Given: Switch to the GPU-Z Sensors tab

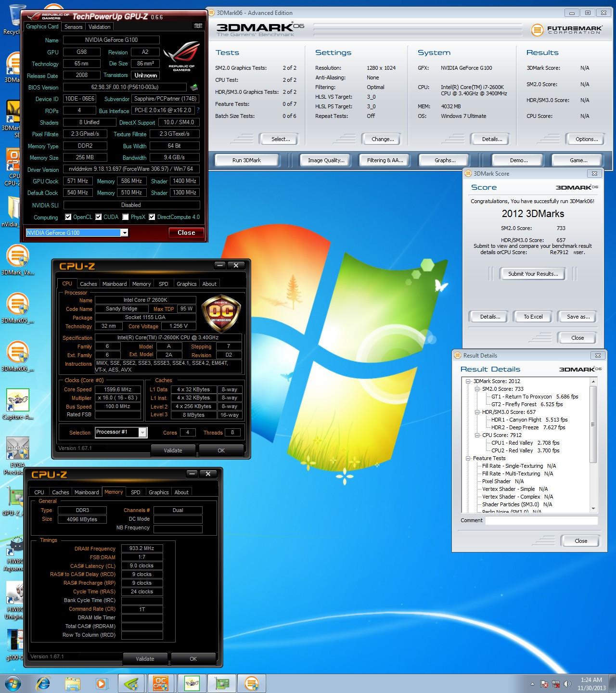Looking at the screenshot, I should [x=74, y=27].
